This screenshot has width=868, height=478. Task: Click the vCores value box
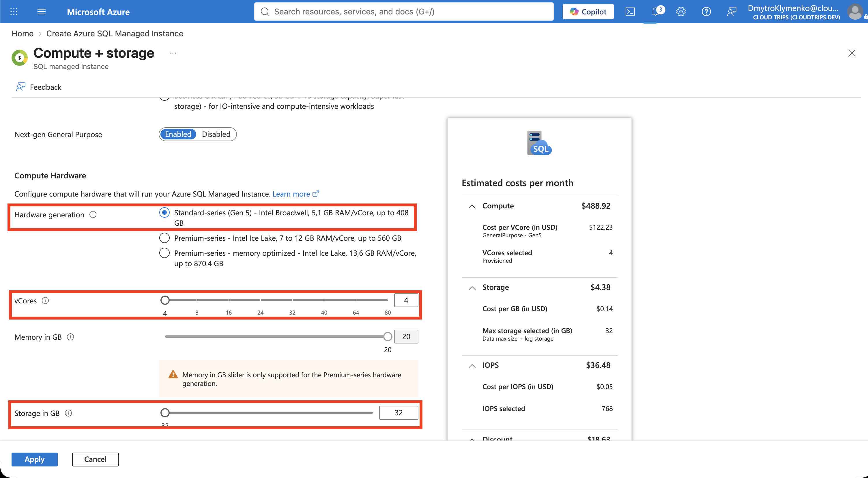[x=406, y=300]
